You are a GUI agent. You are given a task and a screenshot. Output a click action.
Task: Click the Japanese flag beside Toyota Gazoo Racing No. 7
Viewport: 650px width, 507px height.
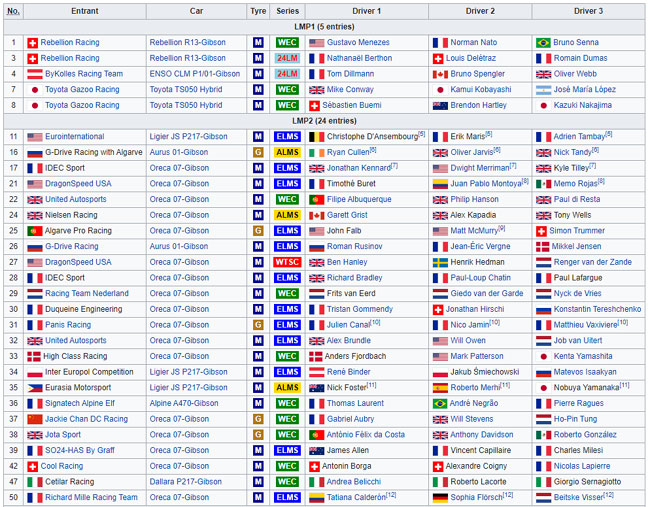click(35, 90)
